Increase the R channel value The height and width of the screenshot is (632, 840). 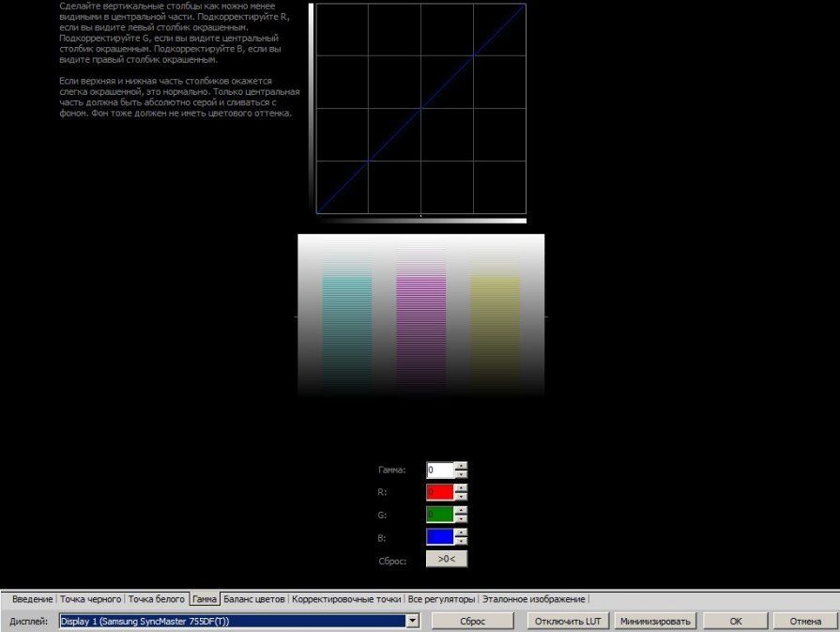click(x=461, y=487)
